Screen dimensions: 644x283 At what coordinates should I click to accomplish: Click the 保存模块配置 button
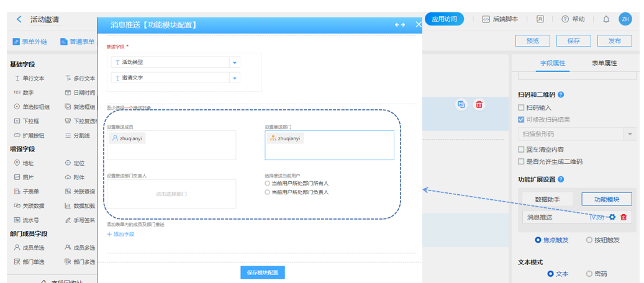pos(263,273)
